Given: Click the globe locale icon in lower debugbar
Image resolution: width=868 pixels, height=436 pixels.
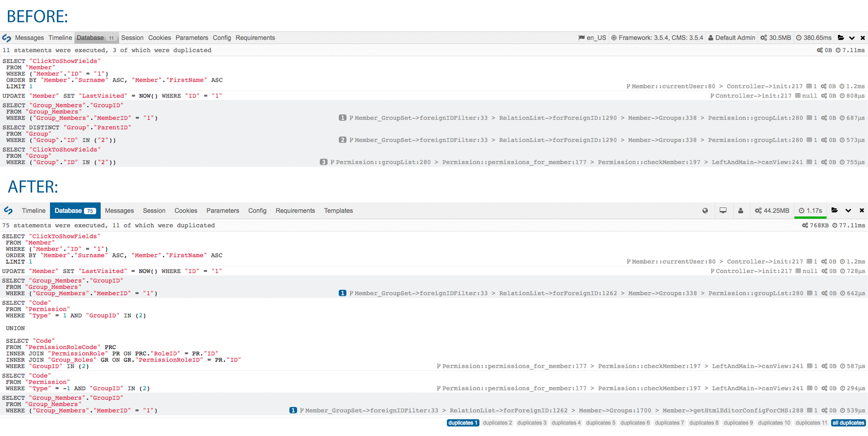Looking at the screenshot, I should pos(705,210).
